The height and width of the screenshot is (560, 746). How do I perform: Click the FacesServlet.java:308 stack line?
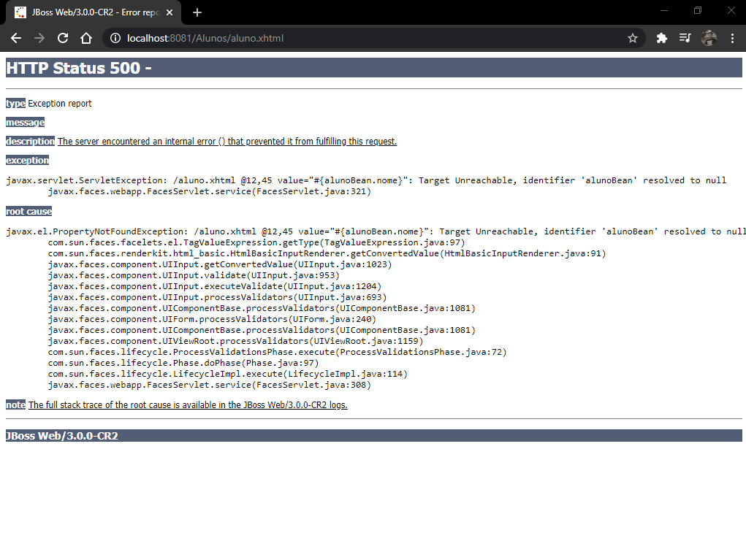coord(209,385)
